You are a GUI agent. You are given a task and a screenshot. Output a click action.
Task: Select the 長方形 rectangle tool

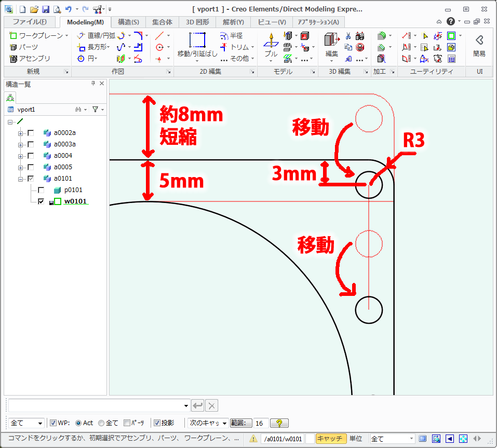[97, 47]
